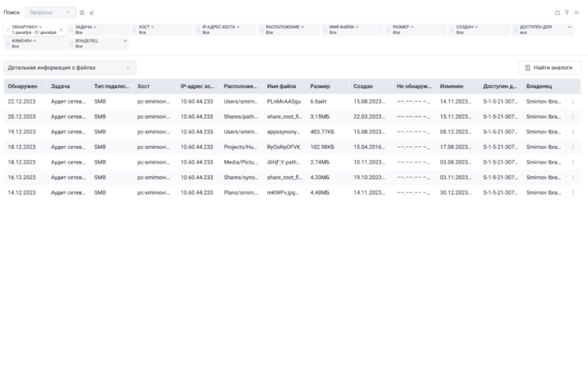Open the row menu for 22.12.2023 entry

pos(573,102)
